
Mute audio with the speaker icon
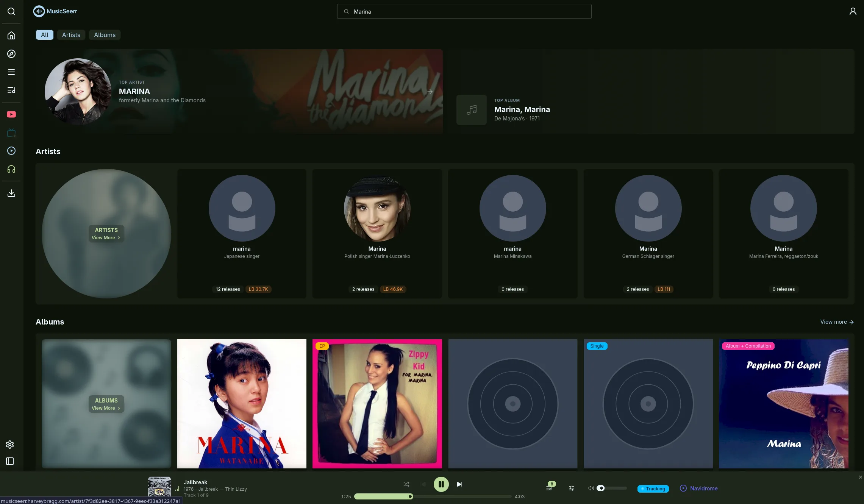pyautogui.click(x=591, y=488)
